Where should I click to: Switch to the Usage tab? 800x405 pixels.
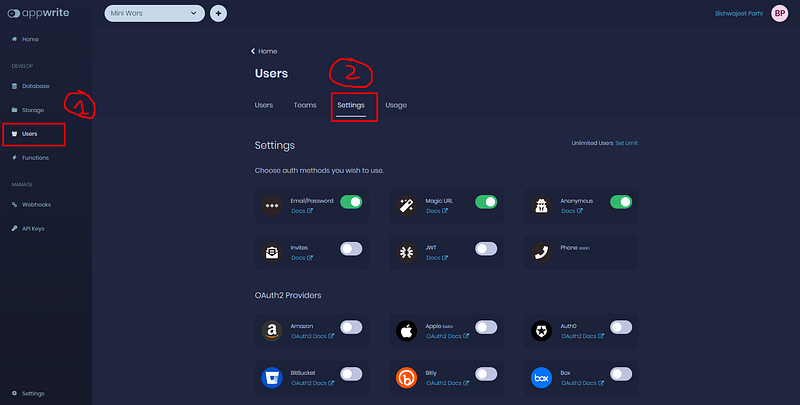[396, 105]
